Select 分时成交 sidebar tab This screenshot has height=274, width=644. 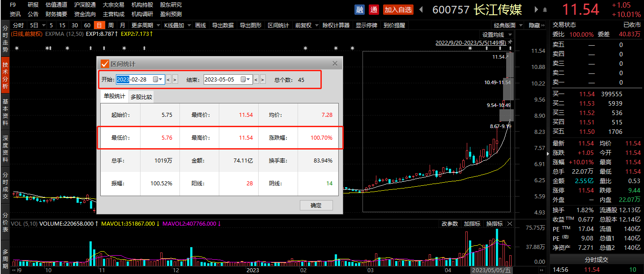tap(5, 185)
